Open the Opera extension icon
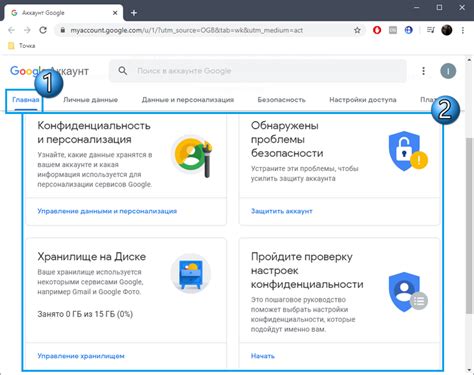This screenshot has width=474, height=375. pyautogui.click(x=377, y=30)
